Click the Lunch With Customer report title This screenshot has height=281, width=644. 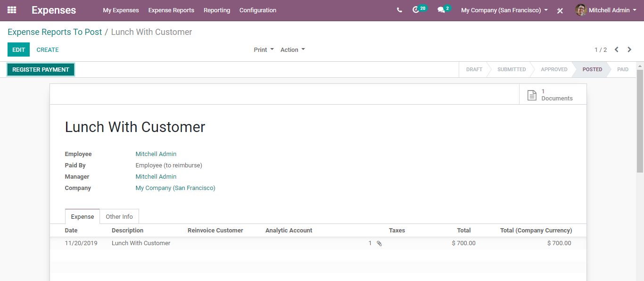(135, 127)
